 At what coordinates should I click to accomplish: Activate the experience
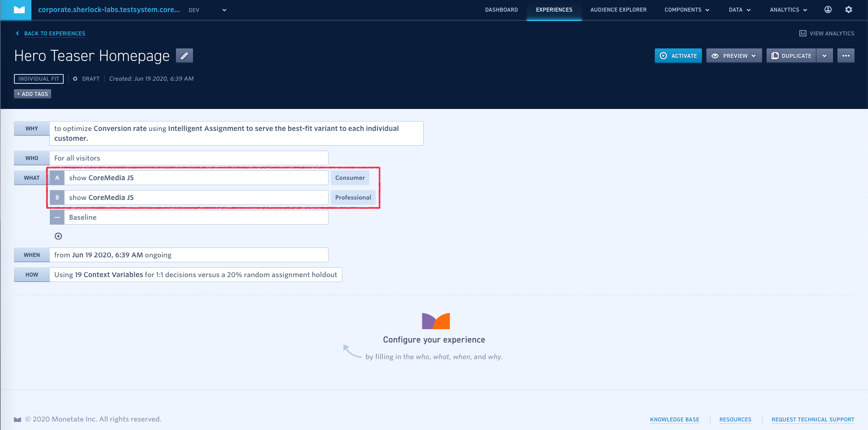pos(678,56)
